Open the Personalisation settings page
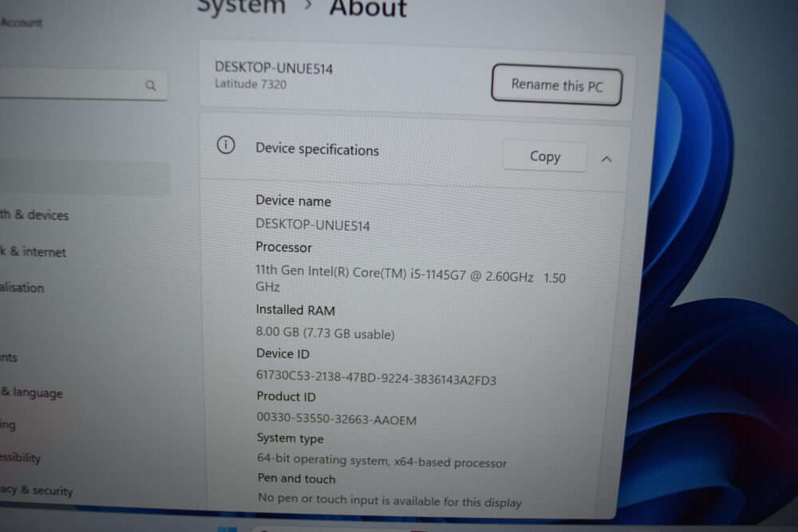 pos(22,287)
